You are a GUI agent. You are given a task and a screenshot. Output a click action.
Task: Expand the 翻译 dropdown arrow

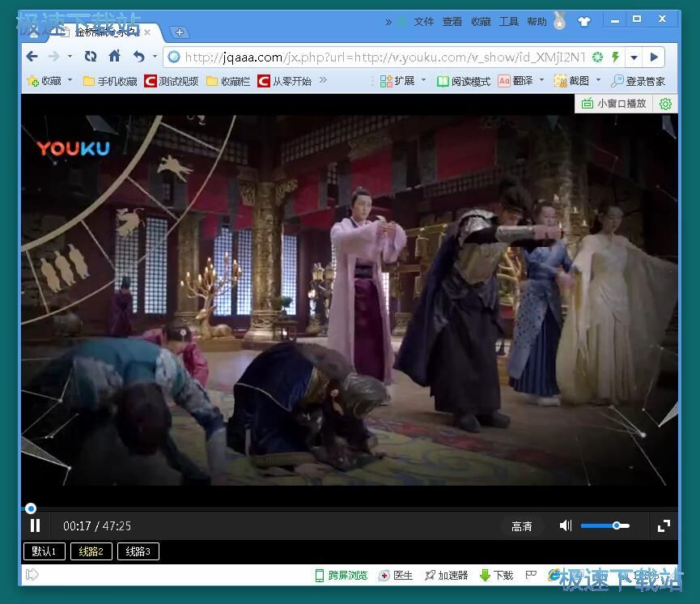coord(542,80)
